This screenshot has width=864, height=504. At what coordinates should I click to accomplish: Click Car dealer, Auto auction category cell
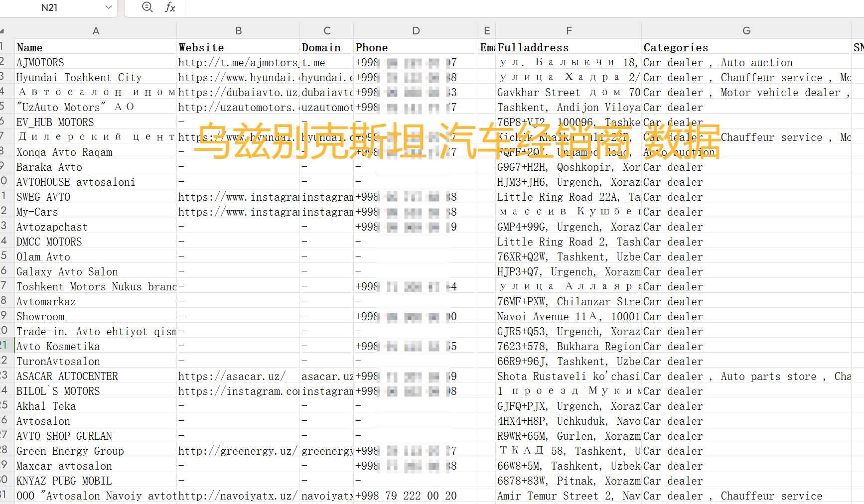(x=746, y=62)
